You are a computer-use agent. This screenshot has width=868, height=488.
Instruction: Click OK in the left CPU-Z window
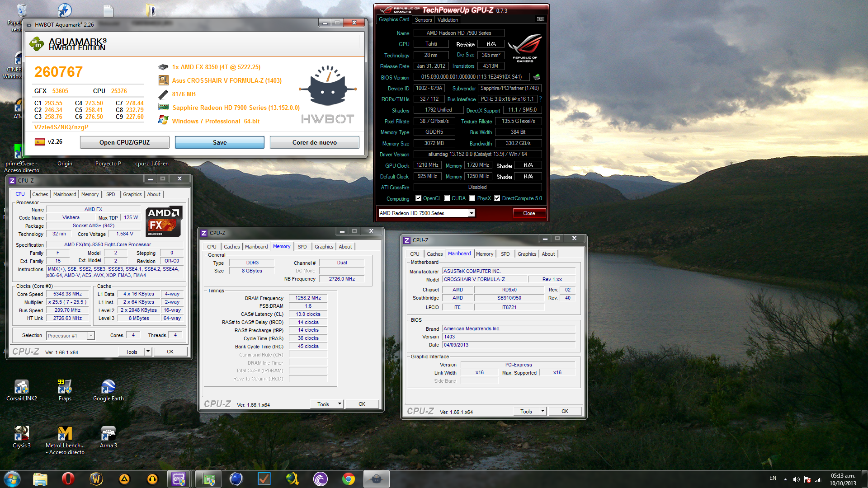[x=170, y=352]
